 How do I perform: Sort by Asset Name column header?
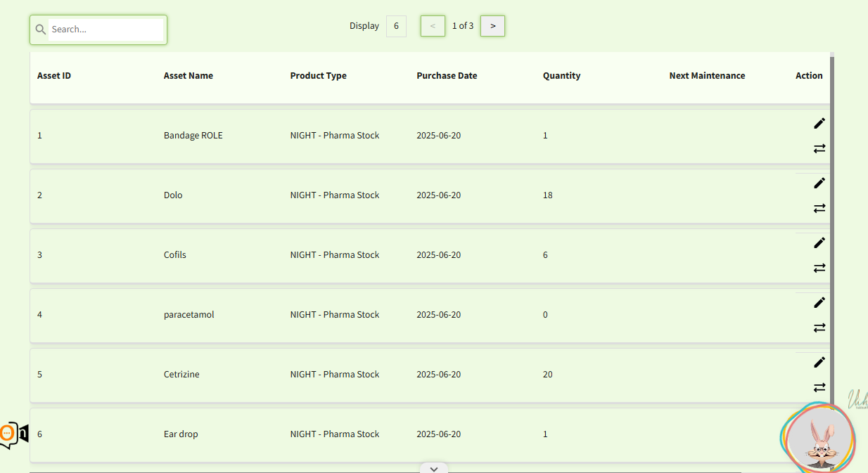click(x=189, y=76)
